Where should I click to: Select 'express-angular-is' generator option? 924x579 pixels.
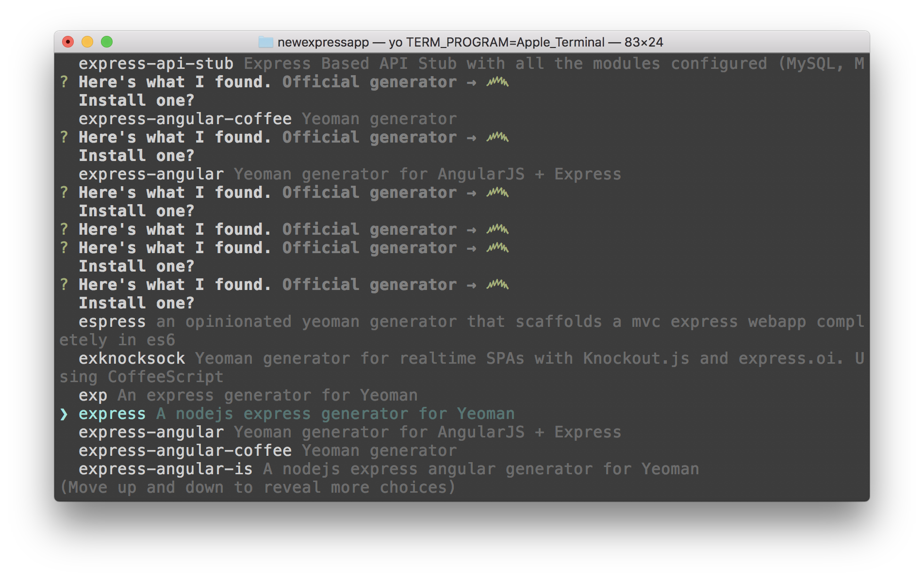[x=389, y=469]
